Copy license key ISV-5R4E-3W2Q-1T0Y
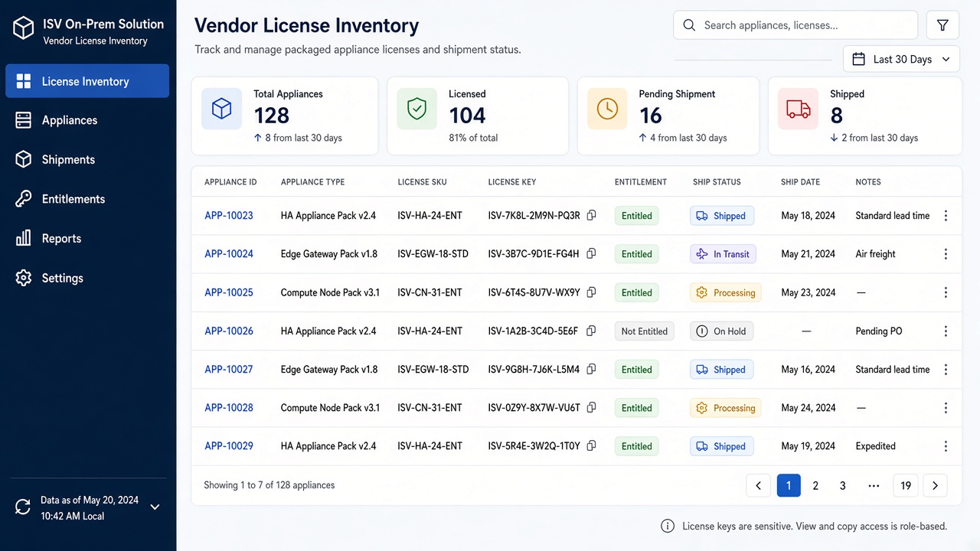The image size is (980, 551). [591, 446]
